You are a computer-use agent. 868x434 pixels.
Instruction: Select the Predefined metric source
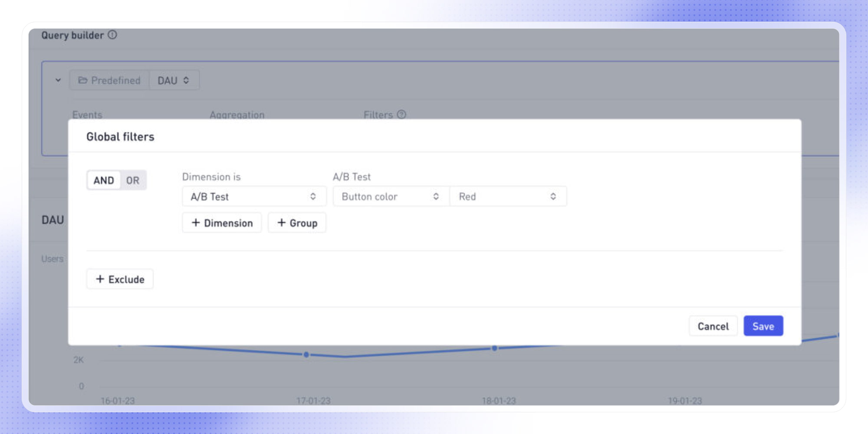click(x=108, y=80)
